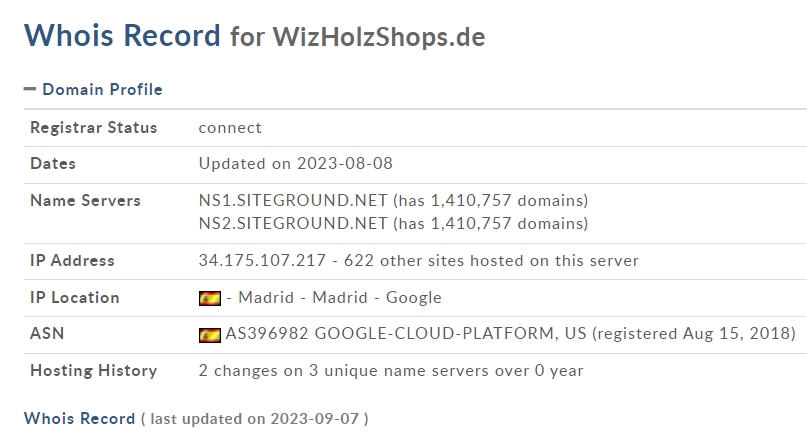Viewport: 807px width, 438px height.
Task: Click the Name Servers row label
Action: 85,200
